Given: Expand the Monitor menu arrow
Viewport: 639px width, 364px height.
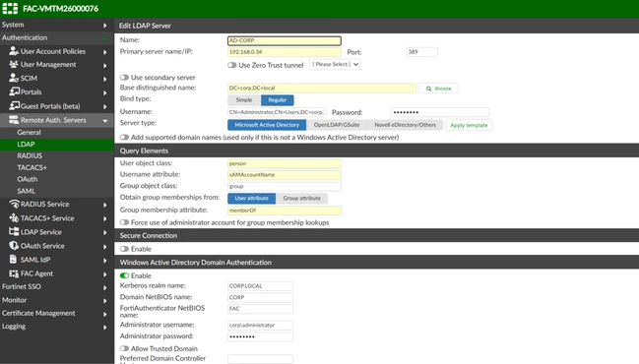Looking at the screenshot, I should [104, 300].
